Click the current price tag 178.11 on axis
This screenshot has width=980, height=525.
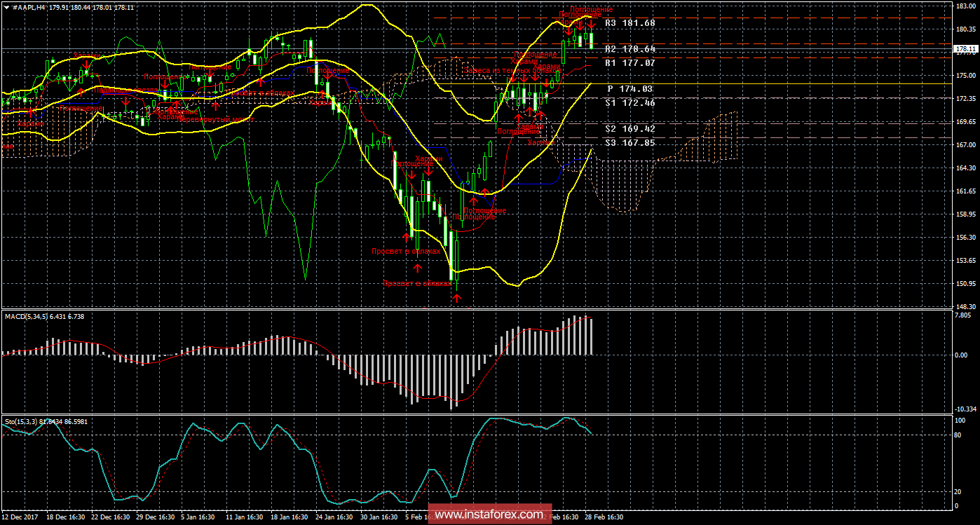pyautogui.click(x=965, y=49)
